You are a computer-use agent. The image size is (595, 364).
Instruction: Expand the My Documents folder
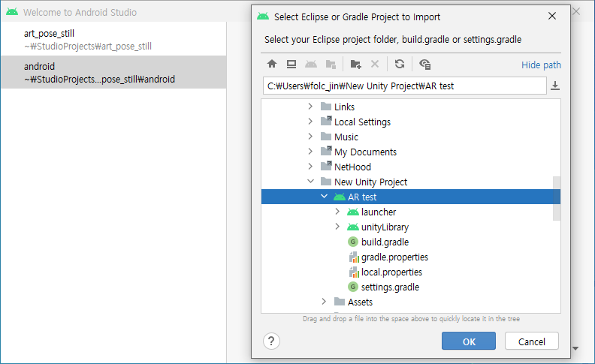tap(310, 152)
